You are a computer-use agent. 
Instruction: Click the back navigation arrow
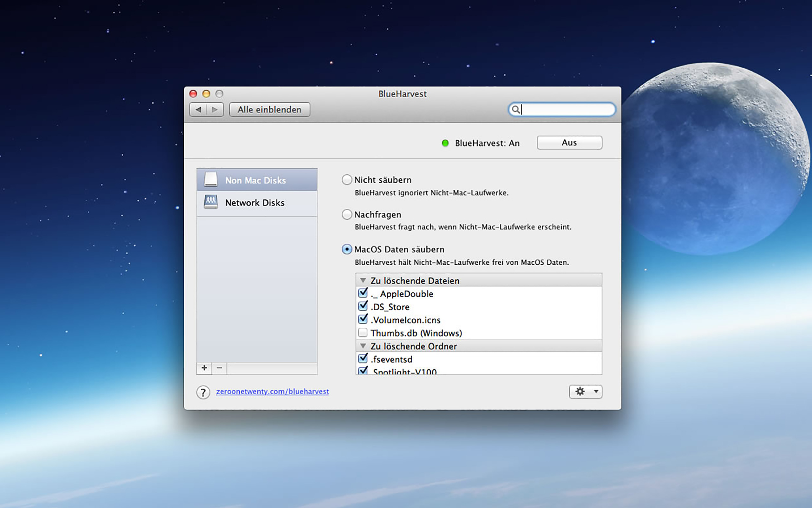click(x=198, y=110)
